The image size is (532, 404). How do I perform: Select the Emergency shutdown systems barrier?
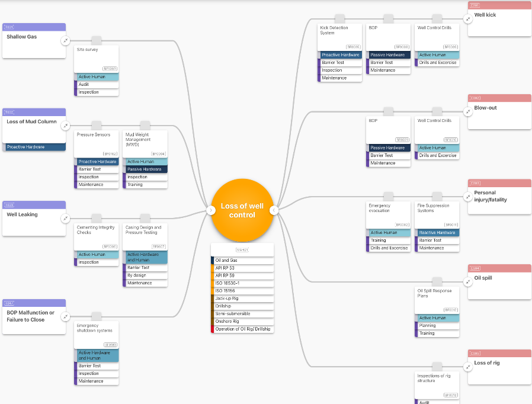tap(97, 335)
